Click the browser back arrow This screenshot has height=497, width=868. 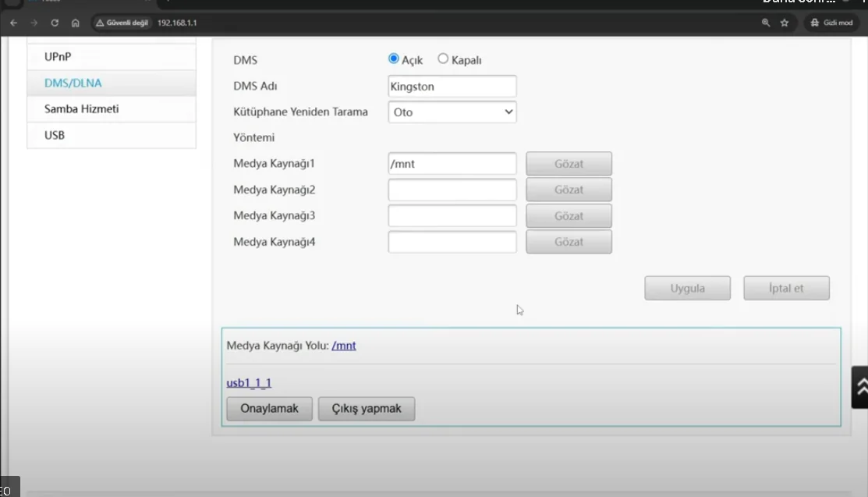(13, 23)
